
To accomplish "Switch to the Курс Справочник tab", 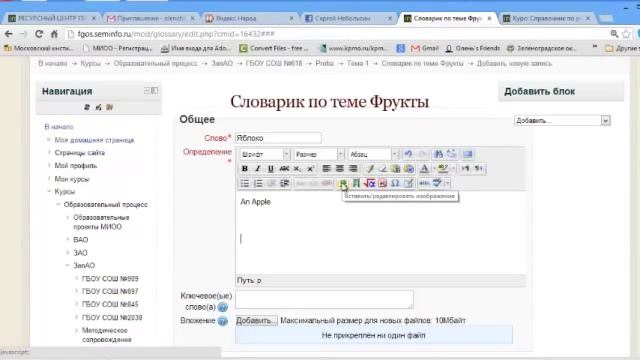I will [546, 18].
